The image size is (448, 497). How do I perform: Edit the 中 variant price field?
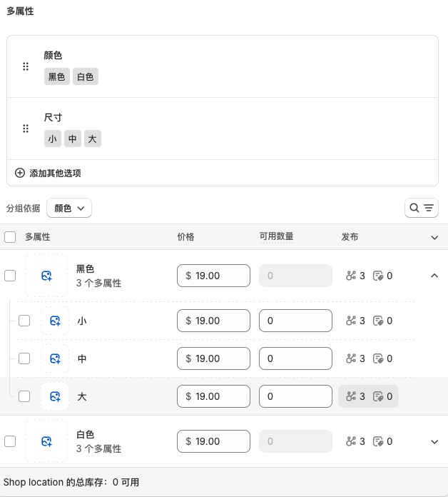[x=214, y=358]
